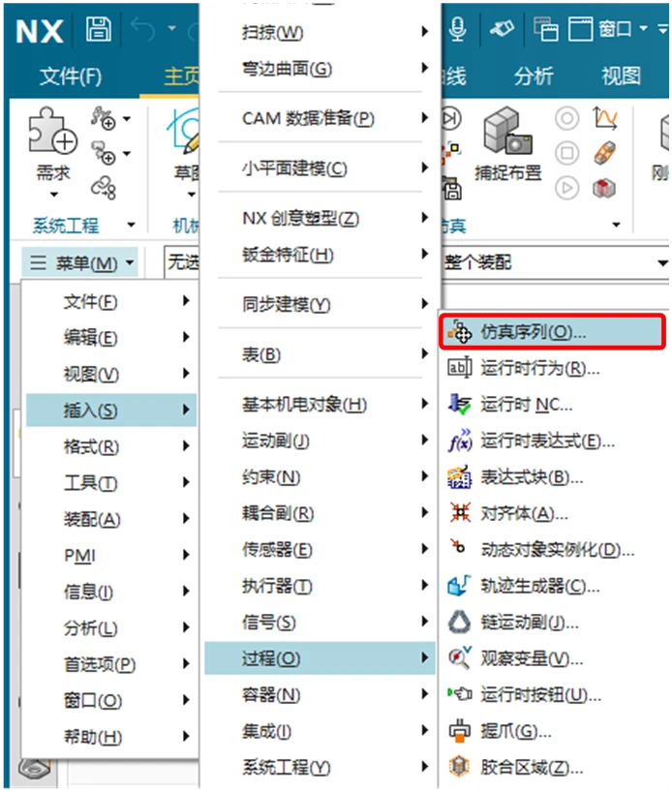Click the 观察变量 magnifier icon

pos(460,658)
